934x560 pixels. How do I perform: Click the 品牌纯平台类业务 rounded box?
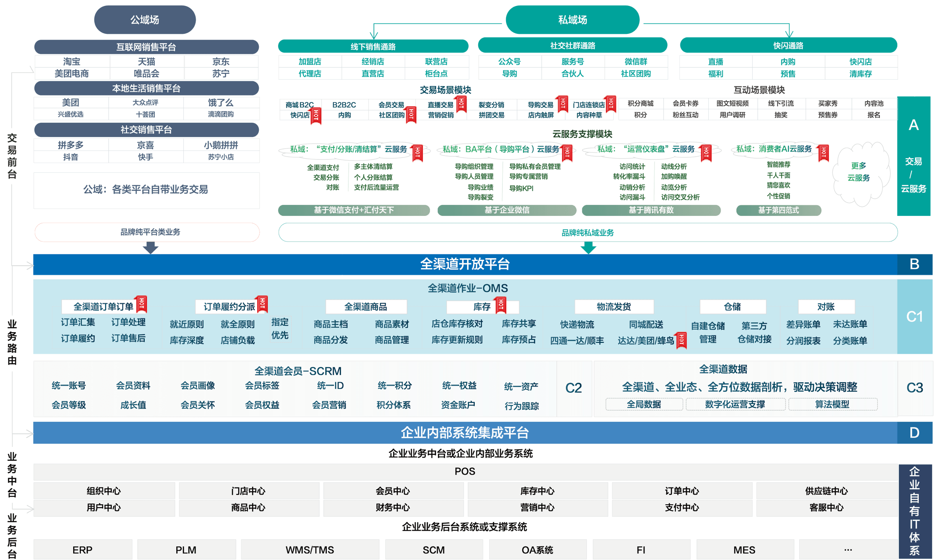coord(147,232)
